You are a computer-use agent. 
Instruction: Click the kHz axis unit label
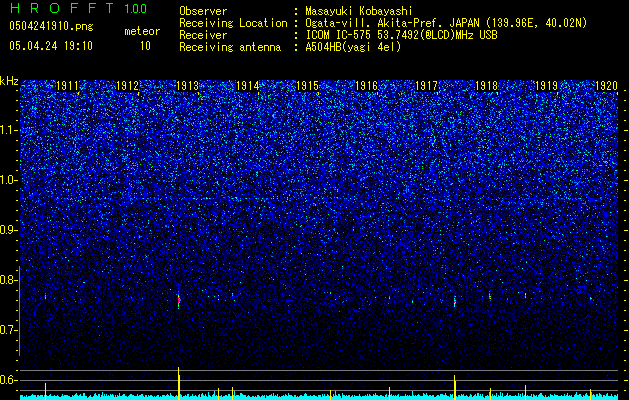9,81
